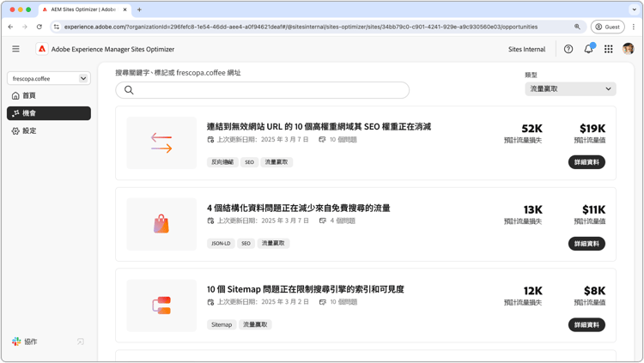
Task: Click the Adobe logo icon
Action: point(42,49)
